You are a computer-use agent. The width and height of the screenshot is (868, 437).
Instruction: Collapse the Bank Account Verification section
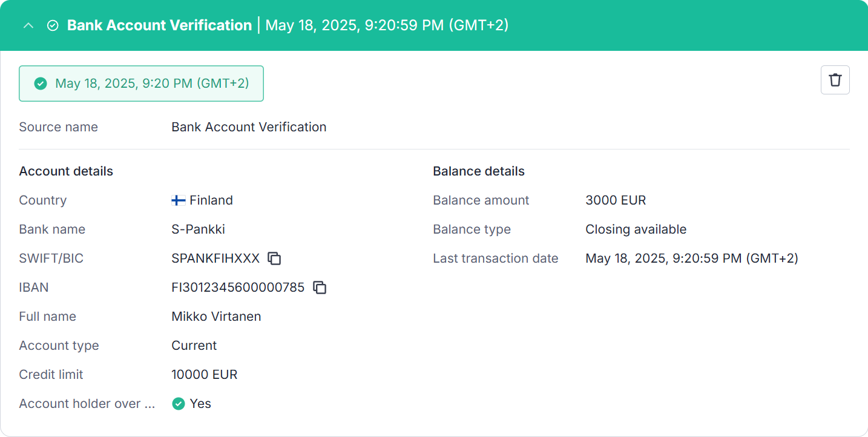tap(28, 25)
